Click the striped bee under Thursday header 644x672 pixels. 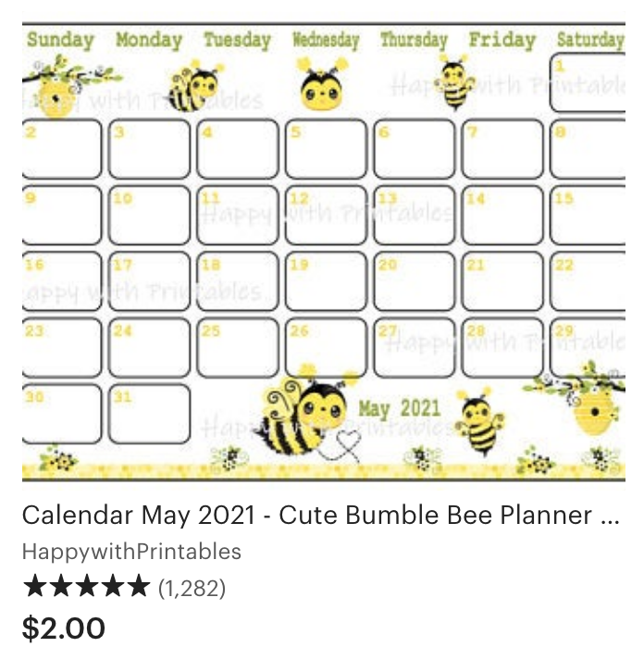pyautogui.click(x=453, y=83)
